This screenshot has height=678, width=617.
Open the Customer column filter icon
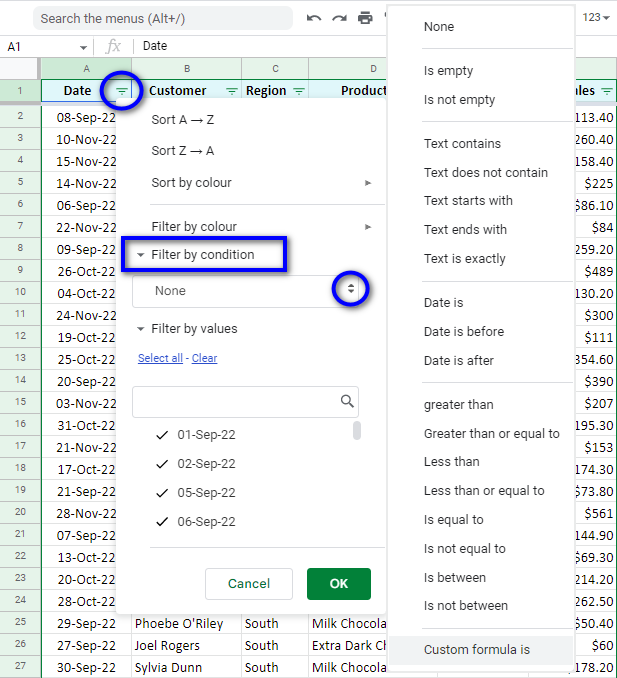click(232, 91)
